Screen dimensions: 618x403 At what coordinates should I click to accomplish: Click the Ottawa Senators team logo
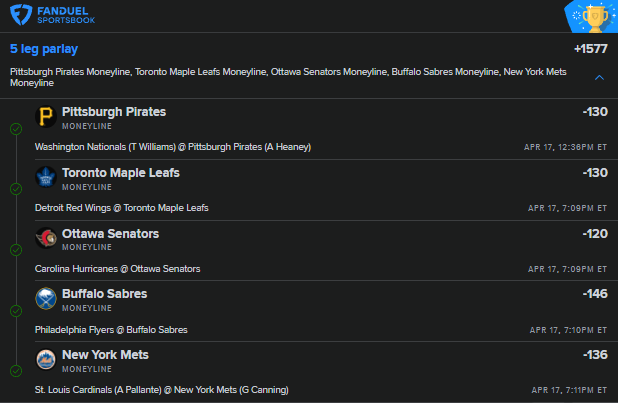point(45,239)
